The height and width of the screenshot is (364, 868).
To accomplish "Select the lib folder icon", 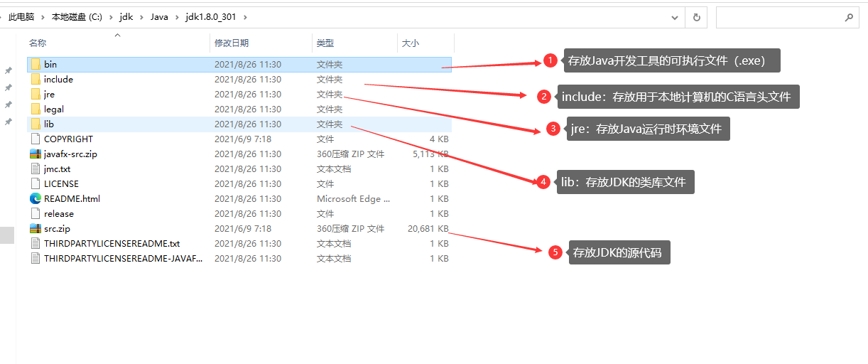I will 36,124.
